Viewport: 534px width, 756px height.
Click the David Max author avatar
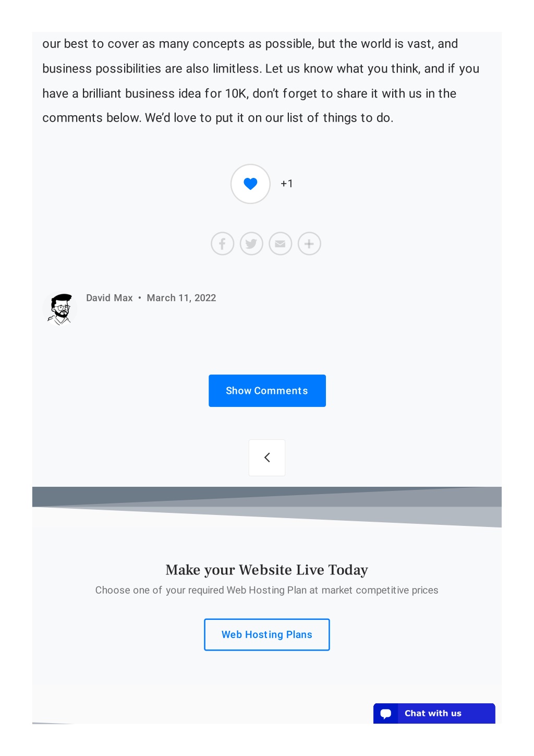point(60,309)
